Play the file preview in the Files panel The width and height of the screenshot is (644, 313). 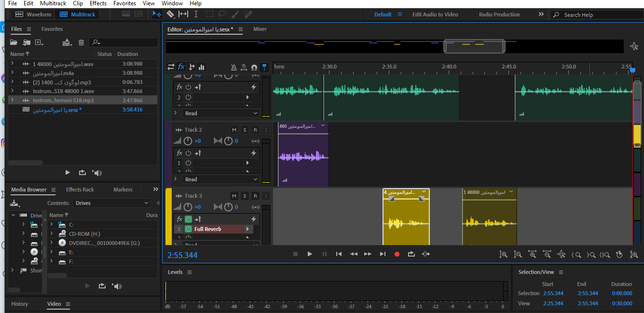(68, 173)
